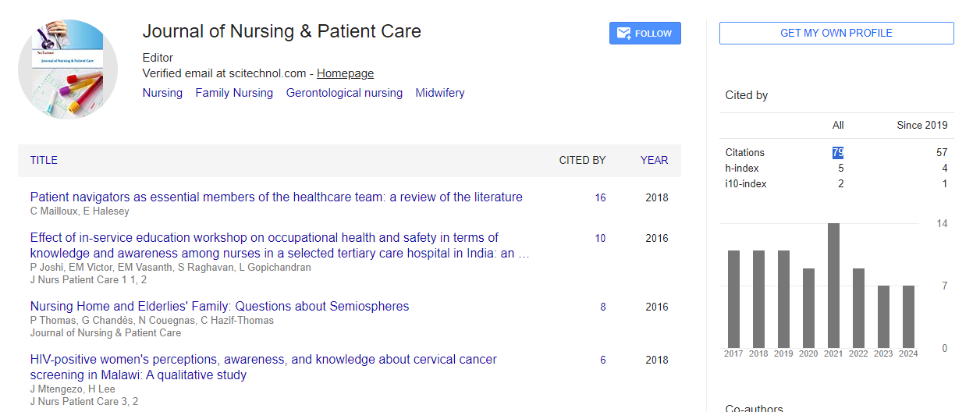Open the Nursing Home and Elderlies' Family article

219,307
